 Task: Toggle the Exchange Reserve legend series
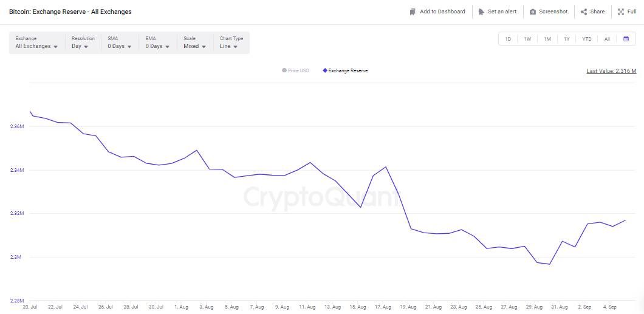(x=345, y=70)
